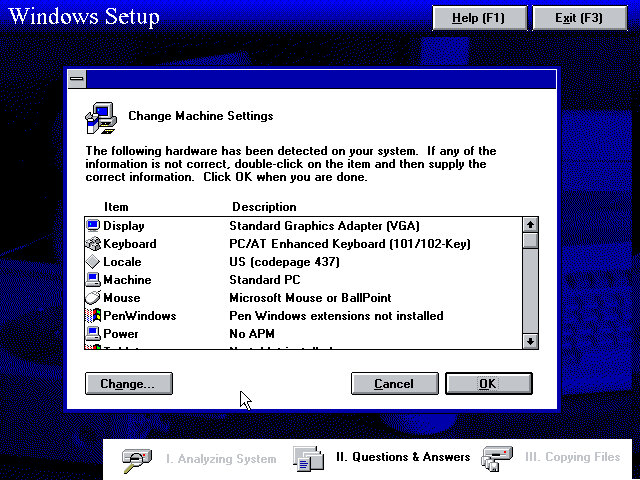Click the Change Machine Settings header icon
Viewport: 640px width, 480px height.
(100, 118)
